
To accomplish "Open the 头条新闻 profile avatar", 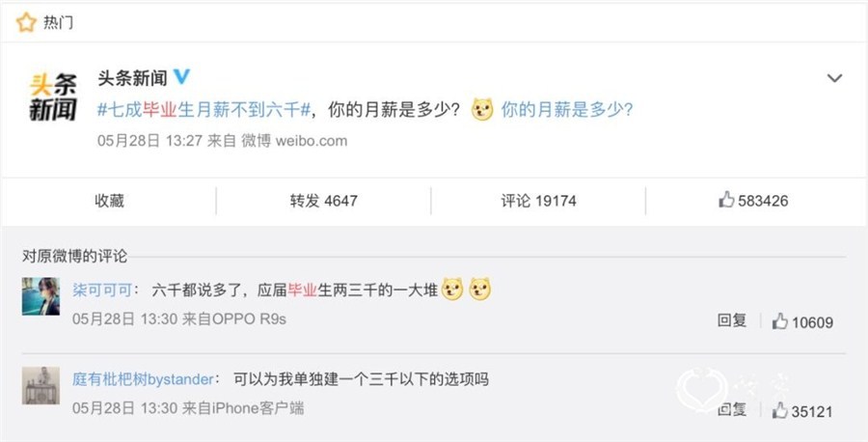I will 53,97.
